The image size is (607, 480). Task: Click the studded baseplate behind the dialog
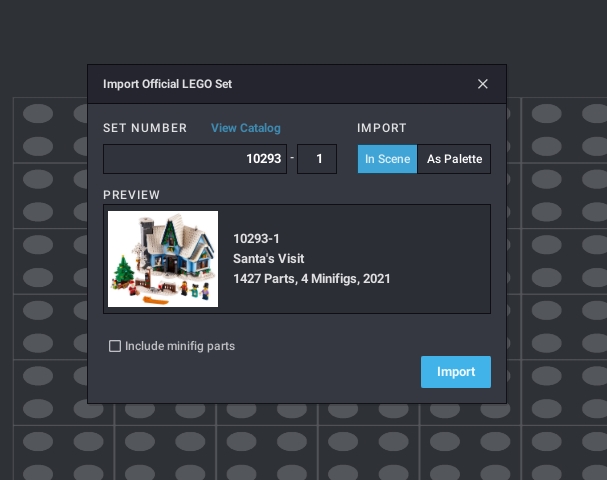coord(555,250)
